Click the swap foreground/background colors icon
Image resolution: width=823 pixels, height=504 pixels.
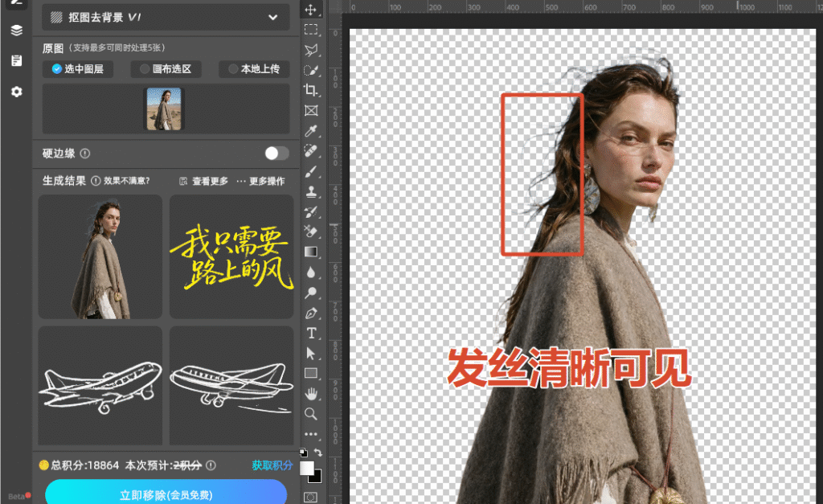318,452
